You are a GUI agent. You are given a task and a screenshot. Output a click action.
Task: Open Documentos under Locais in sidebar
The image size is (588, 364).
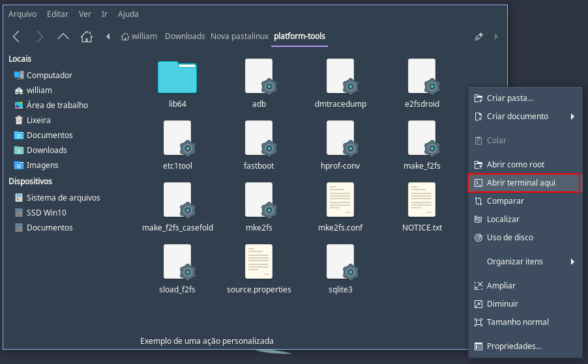click(x=43, y=135)
